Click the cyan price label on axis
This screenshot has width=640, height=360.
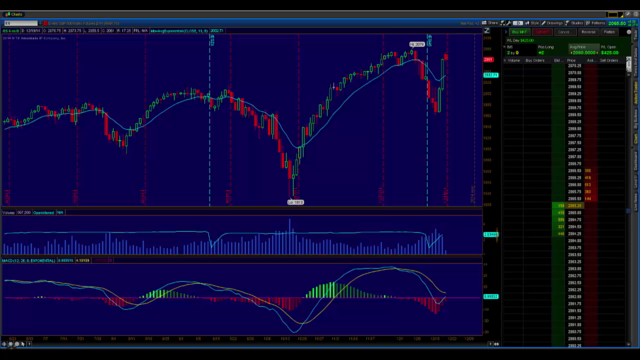(x=491, y=75)
